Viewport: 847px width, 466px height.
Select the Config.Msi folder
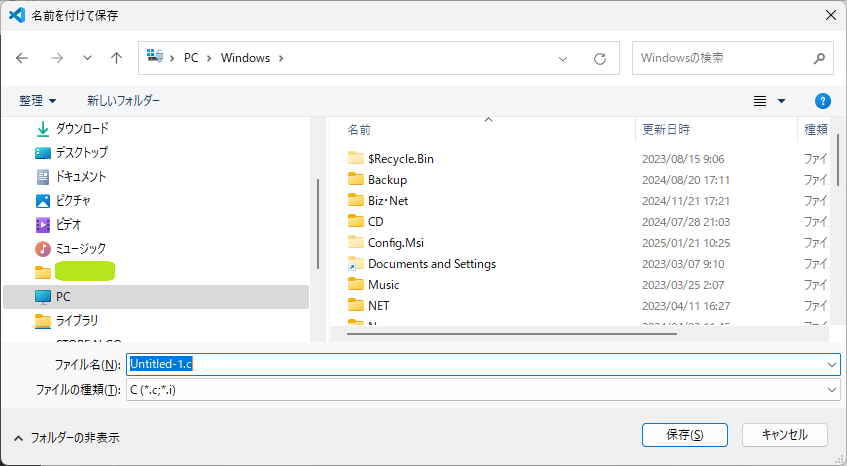coord(396,243)
